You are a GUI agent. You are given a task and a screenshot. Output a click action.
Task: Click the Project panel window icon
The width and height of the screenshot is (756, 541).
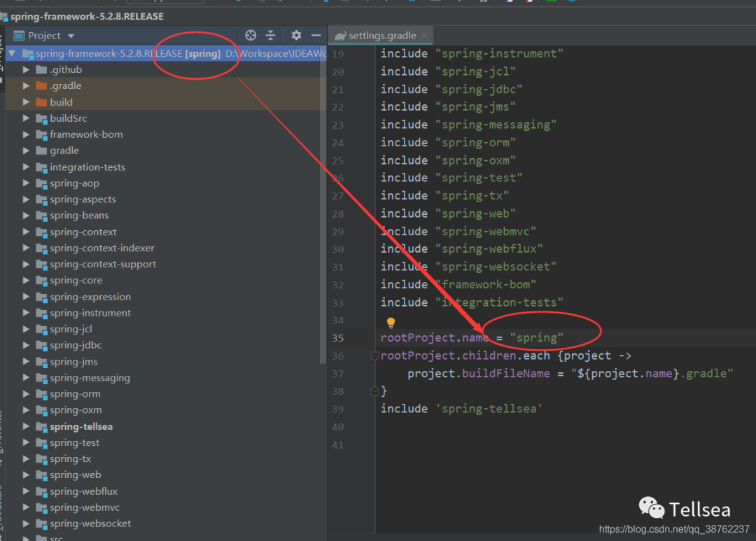pos(19,36)
